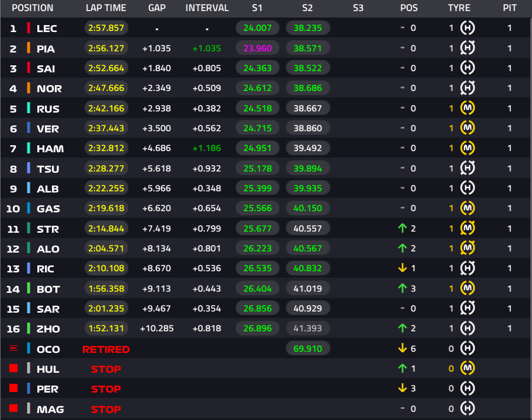This screenshot has width=532, height=420.
Task: Click the medium tyre icon in STR row
Action: [x=467, y=228]
